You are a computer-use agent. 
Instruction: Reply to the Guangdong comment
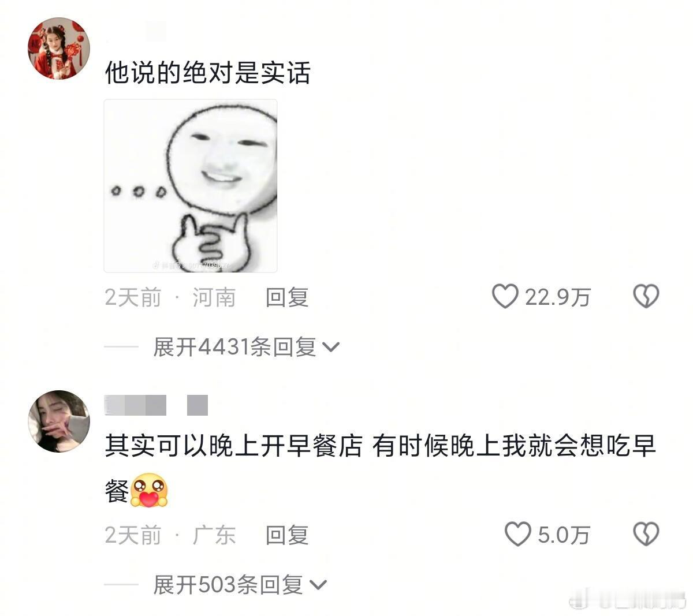click(x=287, y=535)
